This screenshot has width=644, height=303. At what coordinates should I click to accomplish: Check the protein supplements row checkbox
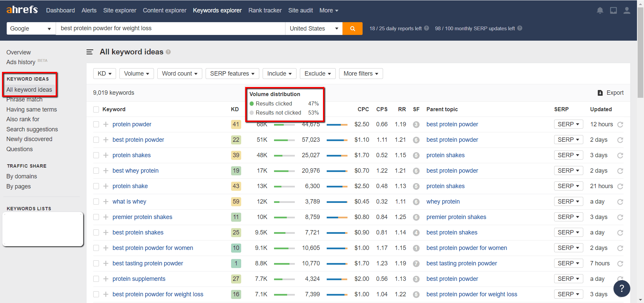[96, 279]
